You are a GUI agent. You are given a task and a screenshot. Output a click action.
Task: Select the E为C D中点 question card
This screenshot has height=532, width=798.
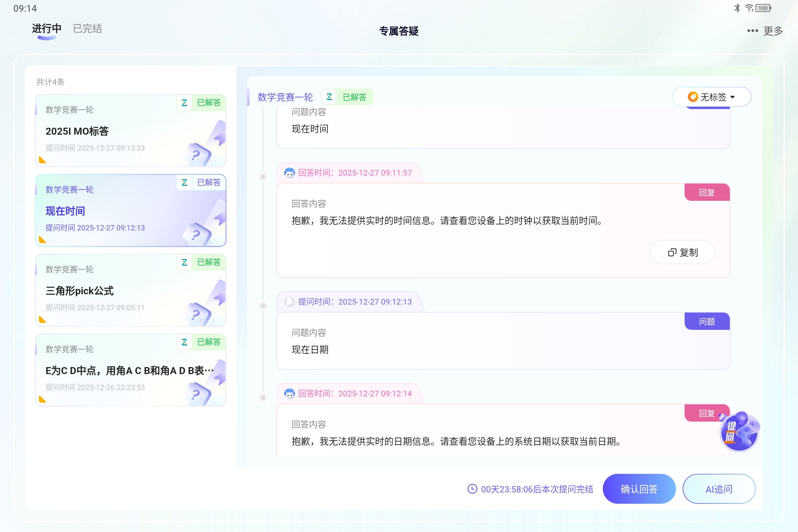[130, 370]
